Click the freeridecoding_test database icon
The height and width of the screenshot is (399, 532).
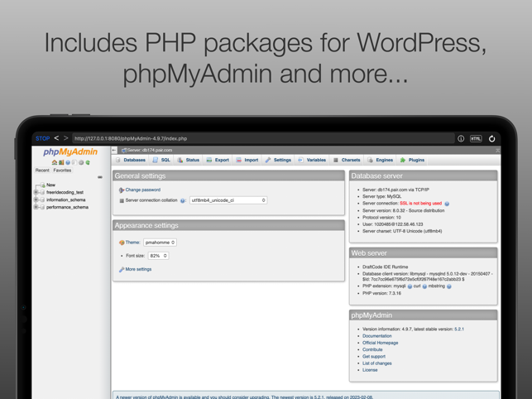pyautogui.click(x=42, y=192)
